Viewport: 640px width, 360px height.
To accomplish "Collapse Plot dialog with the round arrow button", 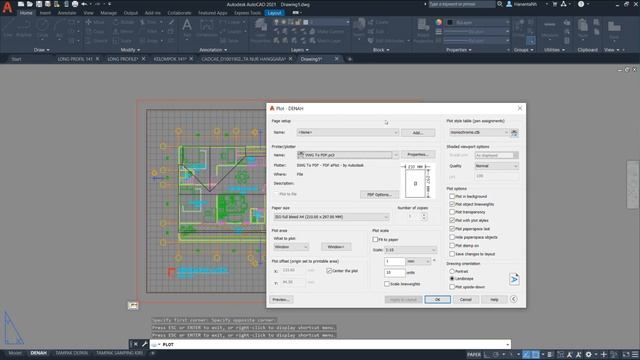I will pyautogui.click(x=513, y=299).
